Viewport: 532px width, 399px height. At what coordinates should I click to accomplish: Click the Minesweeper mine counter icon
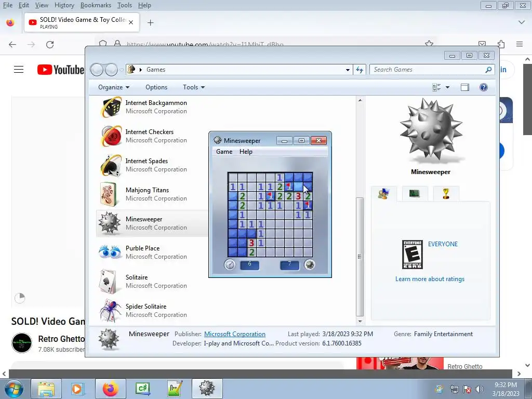point(310,264)
